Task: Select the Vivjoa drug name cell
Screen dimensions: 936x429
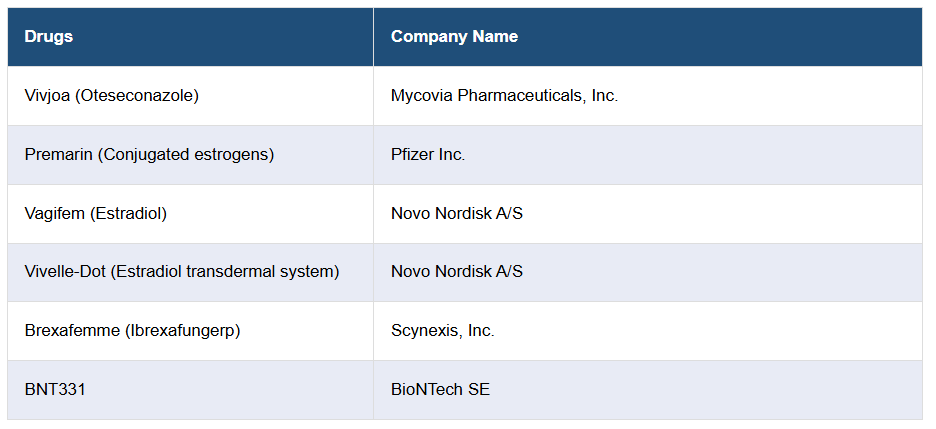Action: 111,96
